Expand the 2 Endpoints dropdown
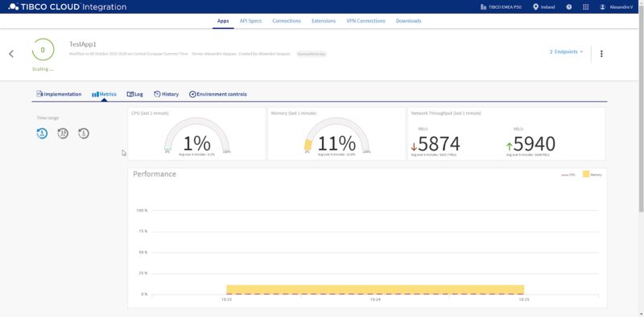 (566, 51)
